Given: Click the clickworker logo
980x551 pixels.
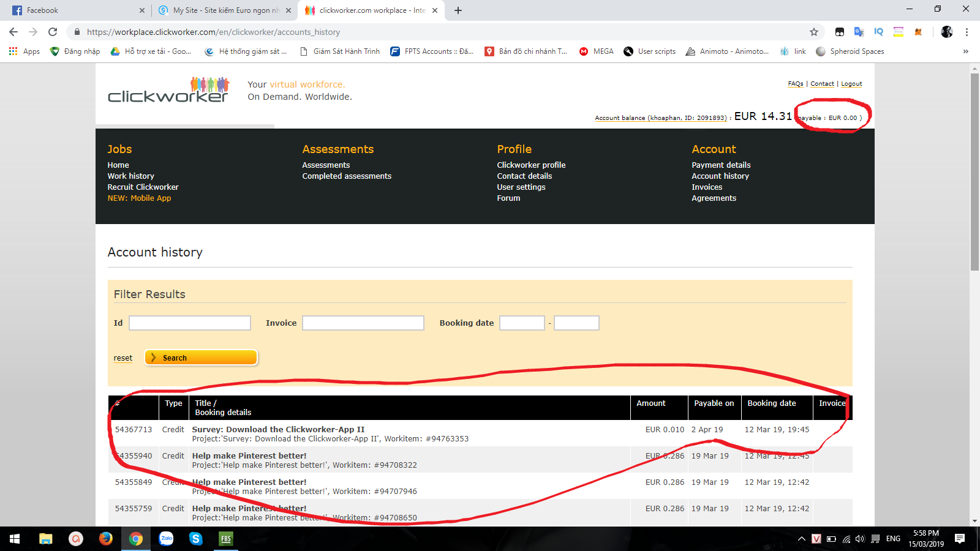Looking at the screenshot, I should [169, 90].
